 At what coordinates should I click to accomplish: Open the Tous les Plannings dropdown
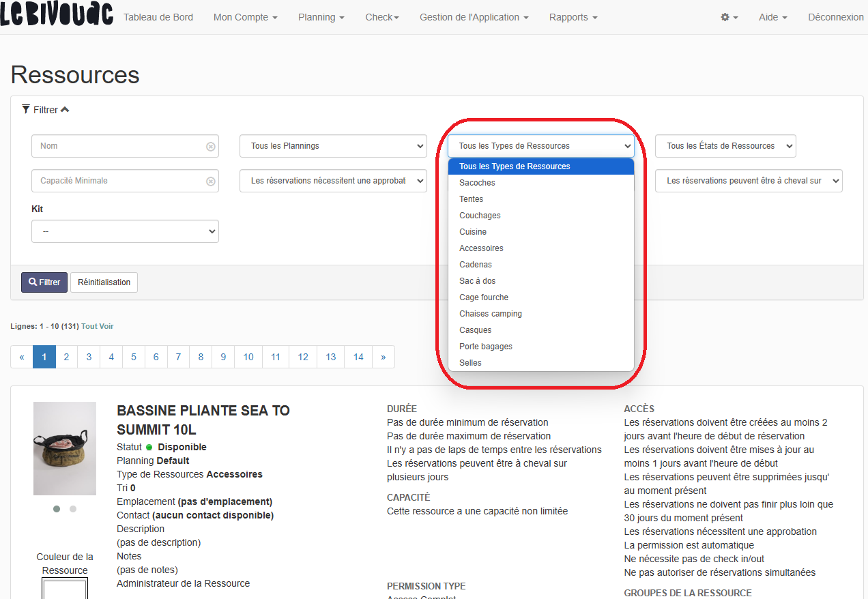point(333,146)
